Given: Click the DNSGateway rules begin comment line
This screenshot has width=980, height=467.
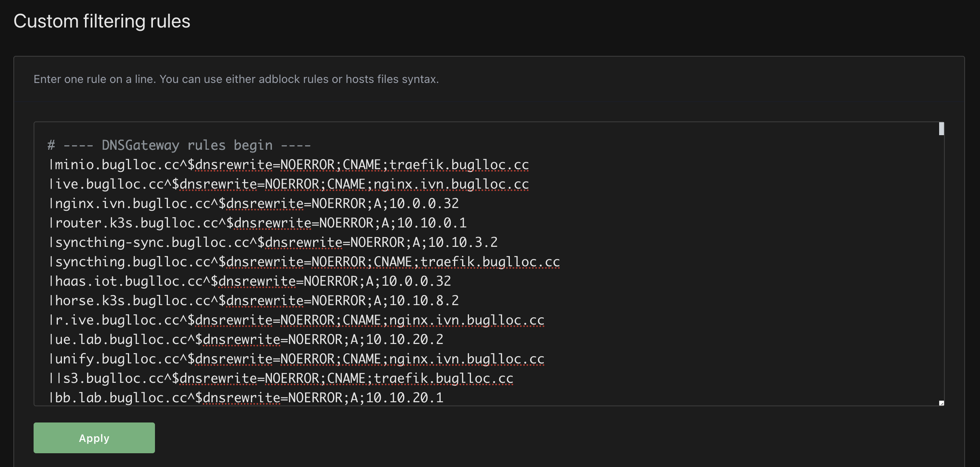Looking at the screenshot, I should pyautogui.click(x=179, y=145).
